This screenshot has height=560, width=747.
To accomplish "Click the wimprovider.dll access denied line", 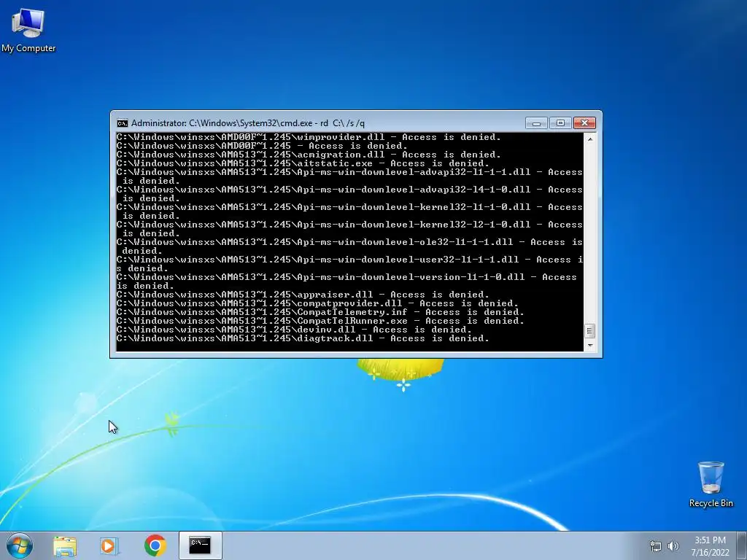I will tap(309, 137).
